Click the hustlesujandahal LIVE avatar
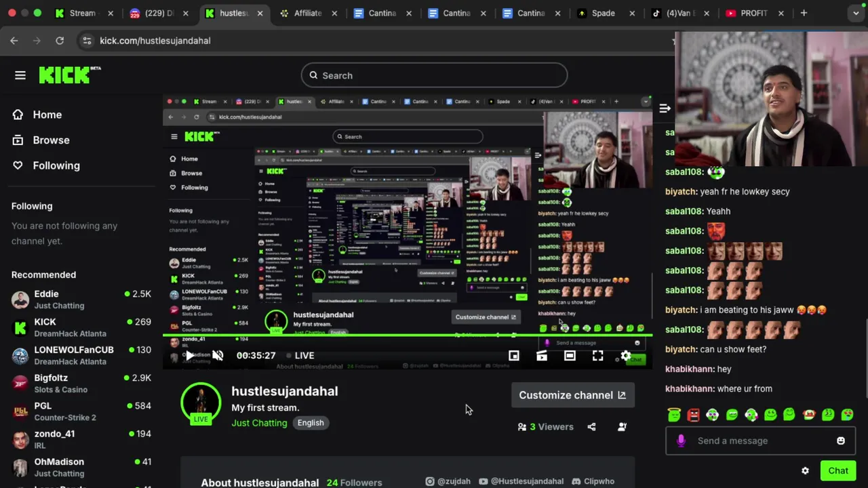 pyautogui.click(x=201, y=404)
